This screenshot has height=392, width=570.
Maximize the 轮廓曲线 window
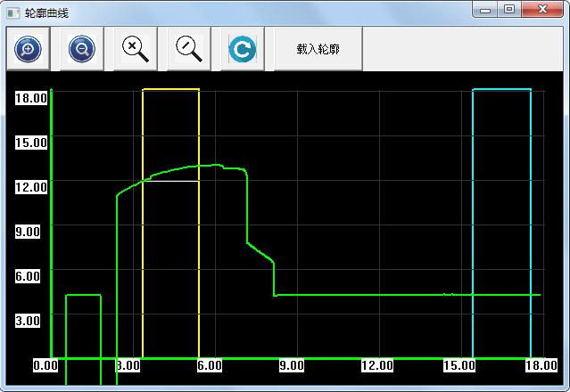(x=509, y=10)
